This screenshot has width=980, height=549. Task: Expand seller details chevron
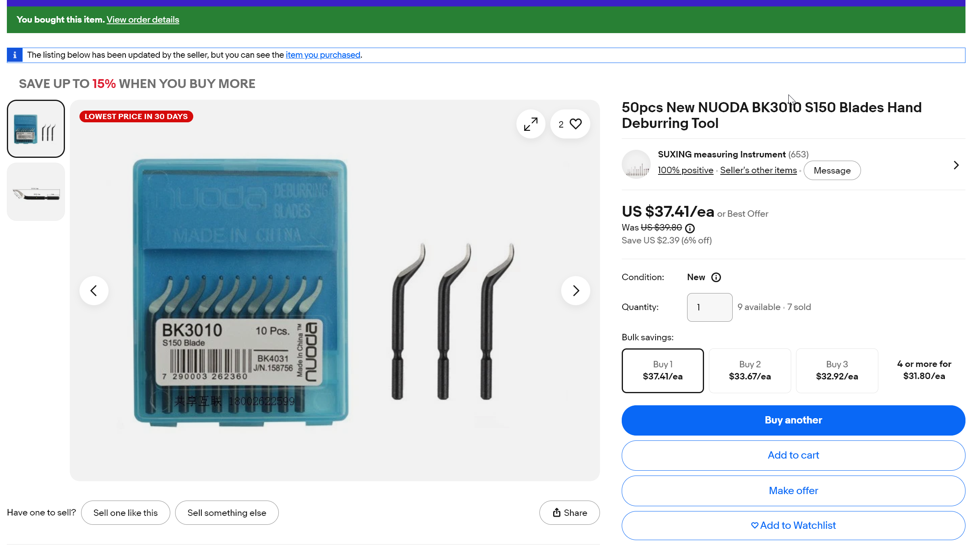pyautogui.click(x=956, y=165)
